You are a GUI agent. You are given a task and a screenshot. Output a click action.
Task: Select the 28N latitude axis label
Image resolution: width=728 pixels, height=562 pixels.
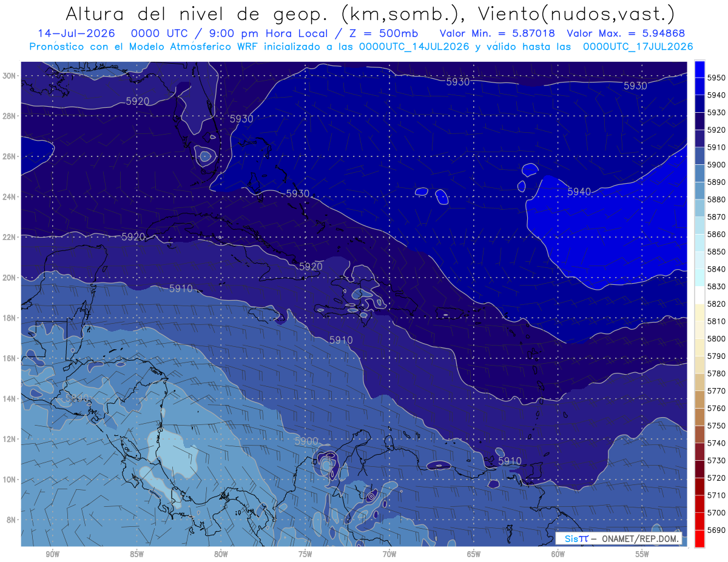pyautogui.click(x=10, y=116)
